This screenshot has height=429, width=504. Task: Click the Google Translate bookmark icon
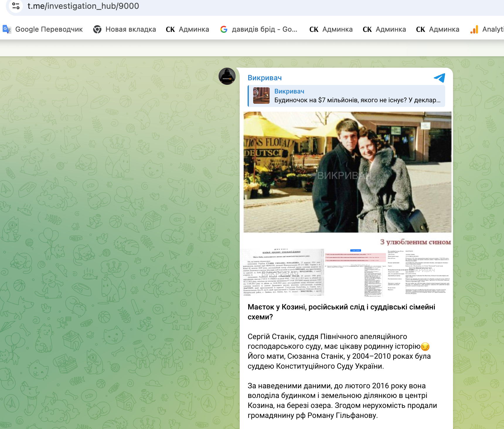(7, 29)
